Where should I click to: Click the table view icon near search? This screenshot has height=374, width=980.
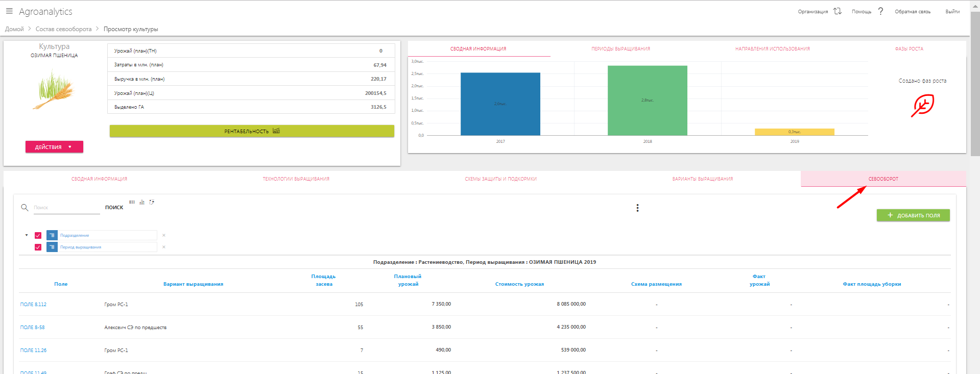click(x=132, y=202)
